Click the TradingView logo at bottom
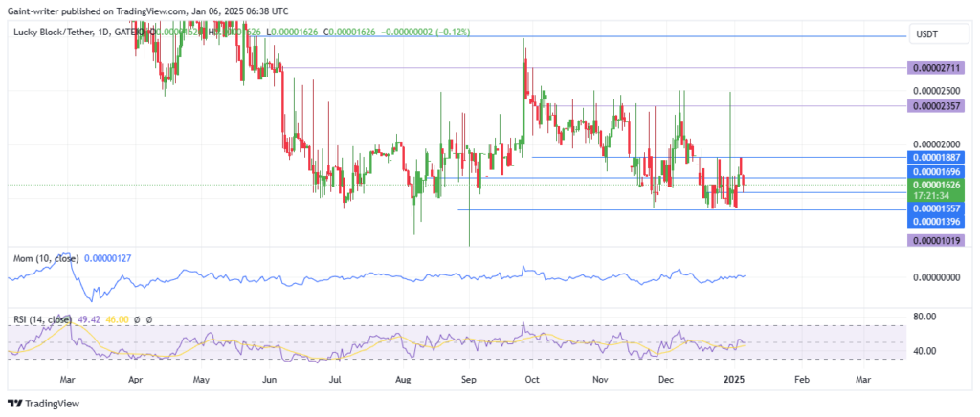 (x=44, y=404)
